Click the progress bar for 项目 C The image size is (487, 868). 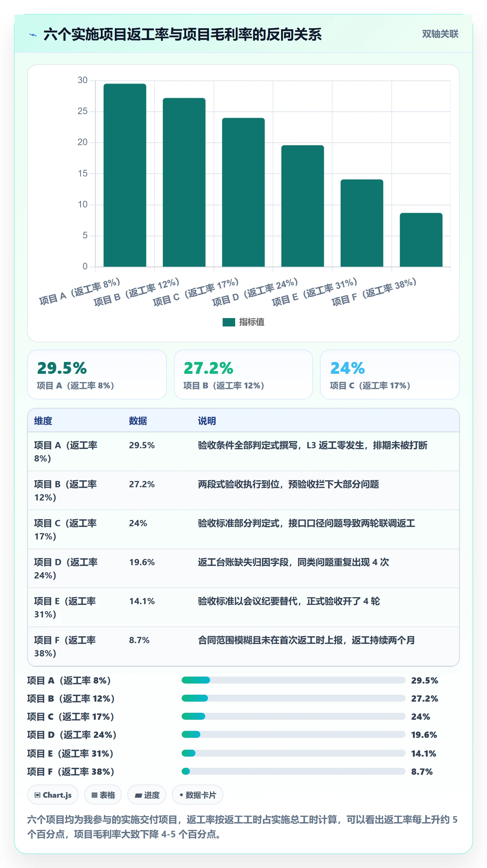(x=293, y=716)
